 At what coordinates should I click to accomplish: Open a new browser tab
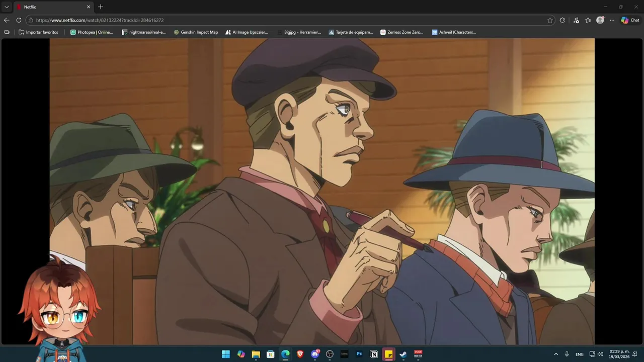click(x=101, y=7)
